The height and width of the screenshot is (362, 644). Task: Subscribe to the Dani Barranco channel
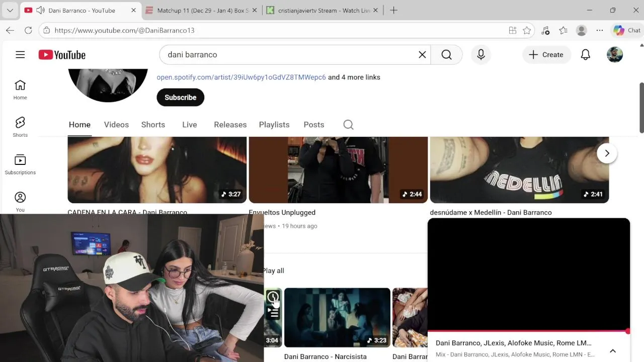[180, 98]
